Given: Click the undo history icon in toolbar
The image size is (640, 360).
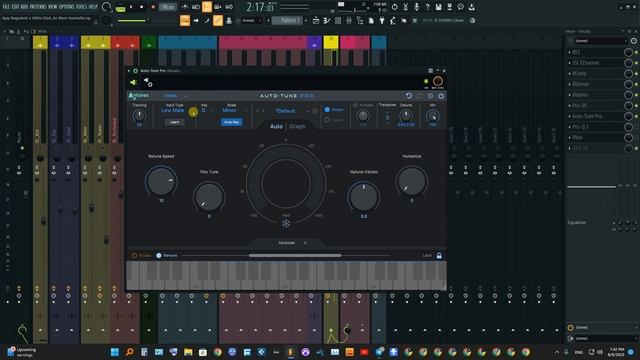Looking at the screenshot, I should (x=395, y=7).
